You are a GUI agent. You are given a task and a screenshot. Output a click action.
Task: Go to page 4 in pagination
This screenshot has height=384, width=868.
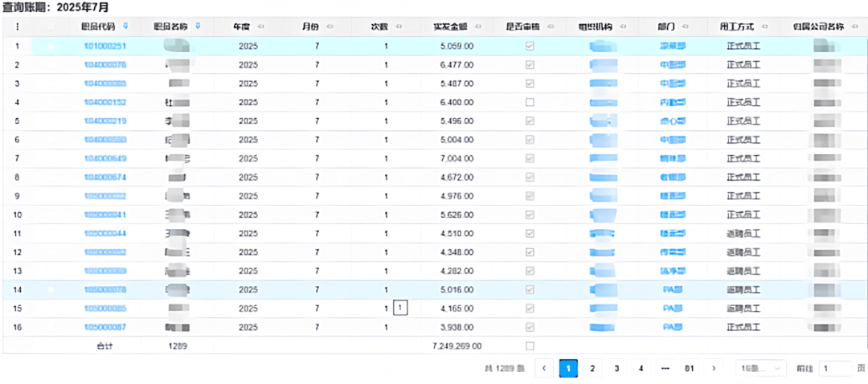click(641, 368)
